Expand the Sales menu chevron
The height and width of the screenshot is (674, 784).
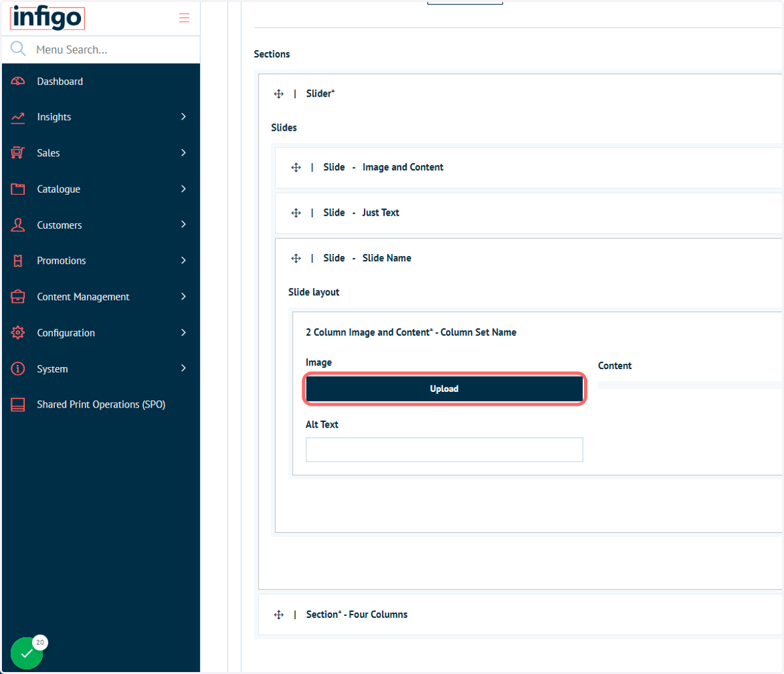(184, 152)
